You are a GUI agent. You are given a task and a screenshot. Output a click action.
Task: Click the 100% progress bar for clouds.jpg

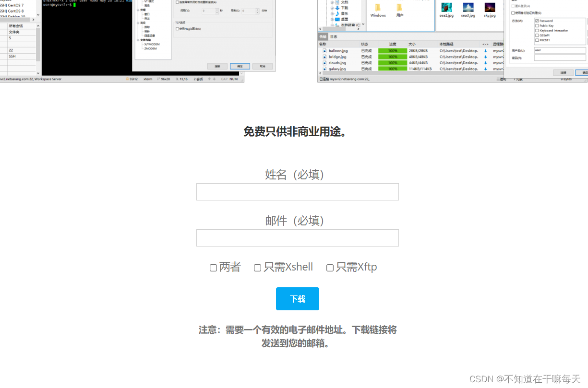click(393, 63)
